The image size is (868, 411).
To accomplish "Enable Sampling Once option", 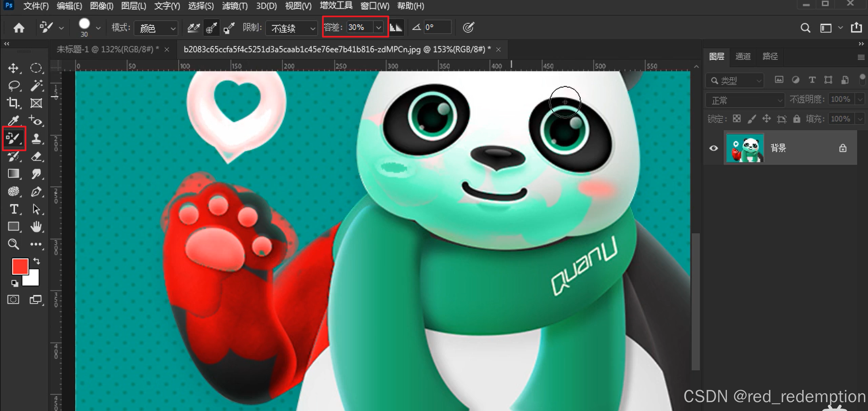I will 211,27.
